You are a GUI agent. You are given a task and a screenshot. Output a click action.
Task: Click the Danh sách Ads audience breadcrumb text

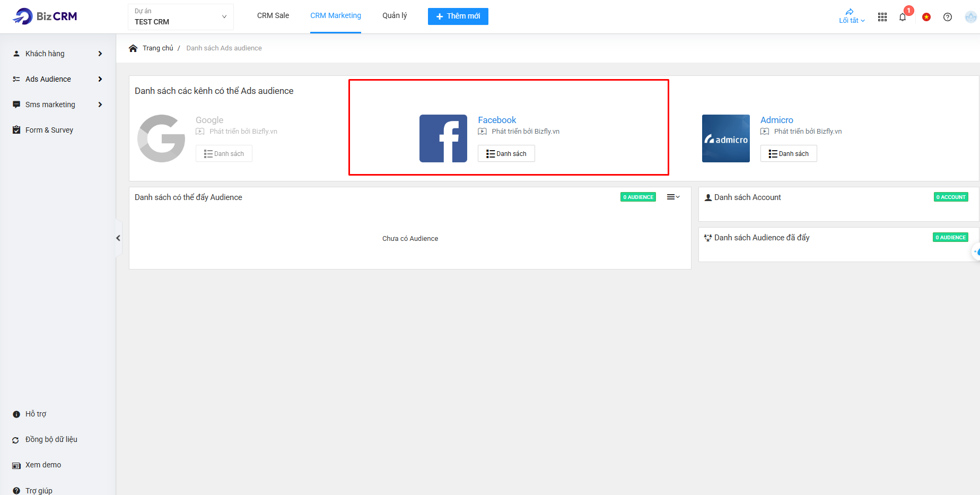(x=224, y=48)
